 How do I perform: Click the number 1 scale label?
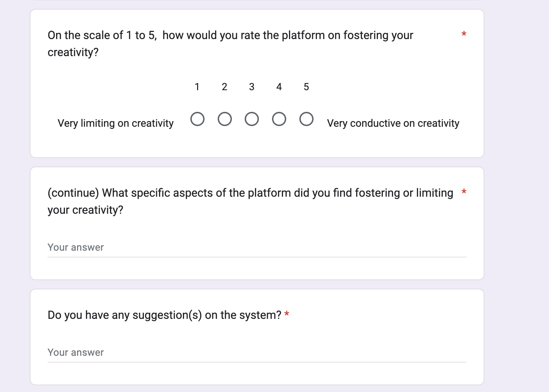pos(197,87)
